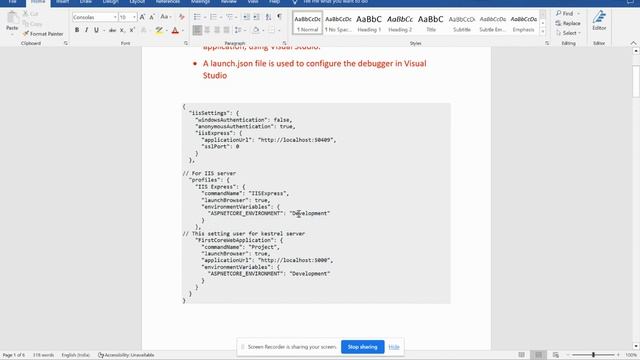Apply the No Spacing style
Screen dimensions: 640x360
(x=338, y=23)
